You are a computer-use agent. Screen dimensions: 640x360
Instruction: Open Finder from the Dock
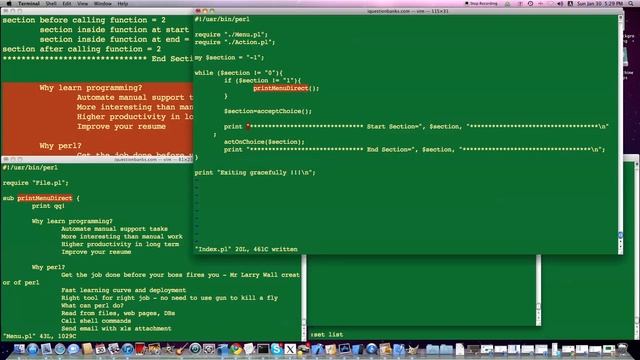(19, 349)
